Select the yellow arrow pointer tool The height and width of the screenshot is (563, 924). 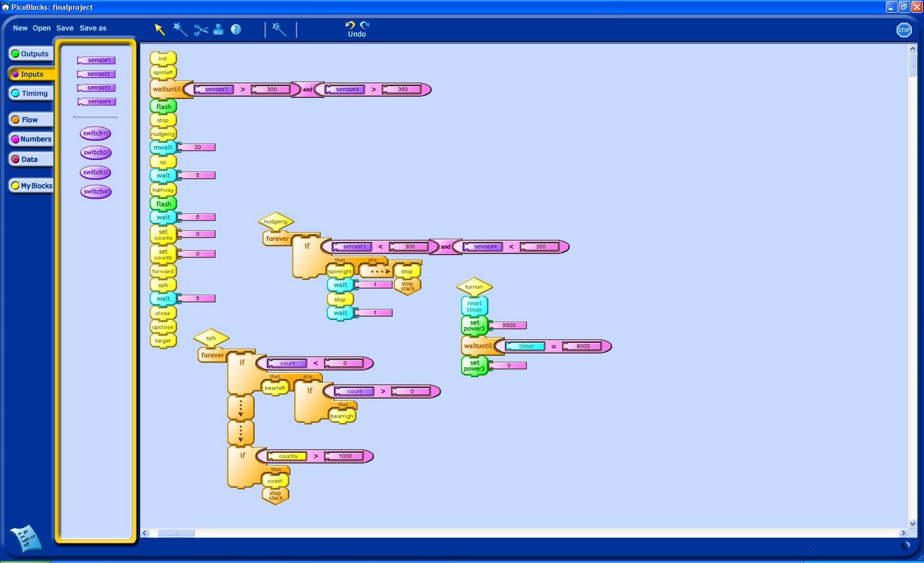click(x=160, y=29)
